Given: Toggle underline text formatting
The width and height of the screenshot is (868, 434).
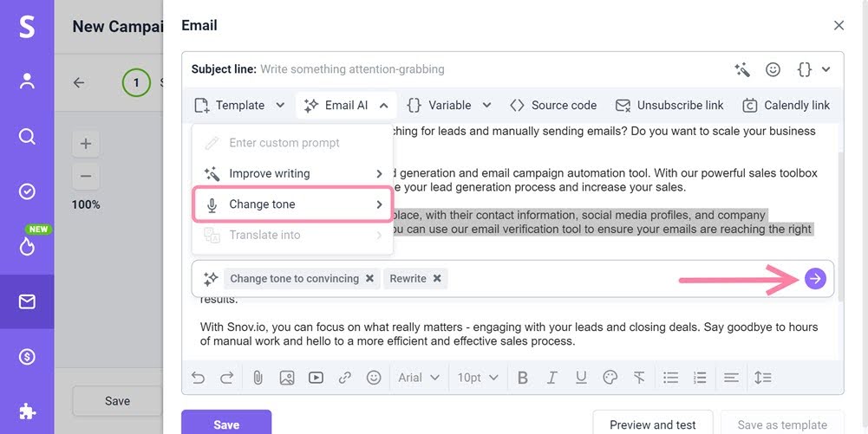Looking at the screenshot, I should [x=581, y=378].
